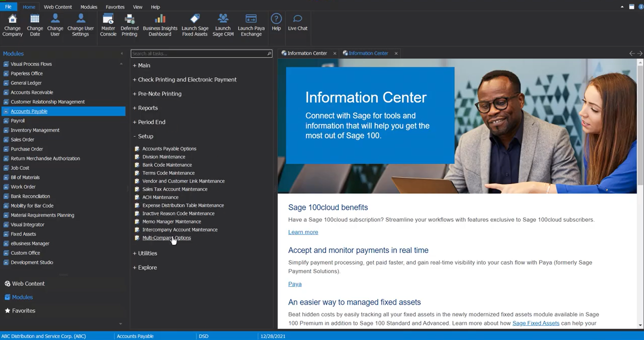Select the Job Cost module
The image size is (644, 340).
(x=20, y=168)
